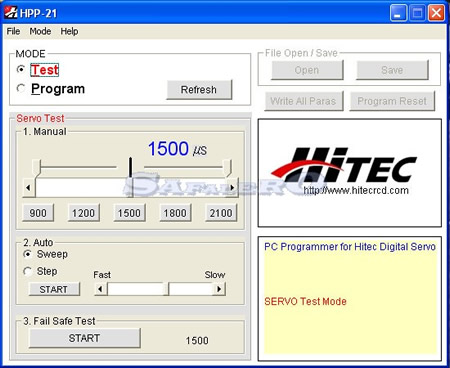Set servo pulse to 900 preset
The height and width of the screenshot is (368, 450).
tap(38, 213)
